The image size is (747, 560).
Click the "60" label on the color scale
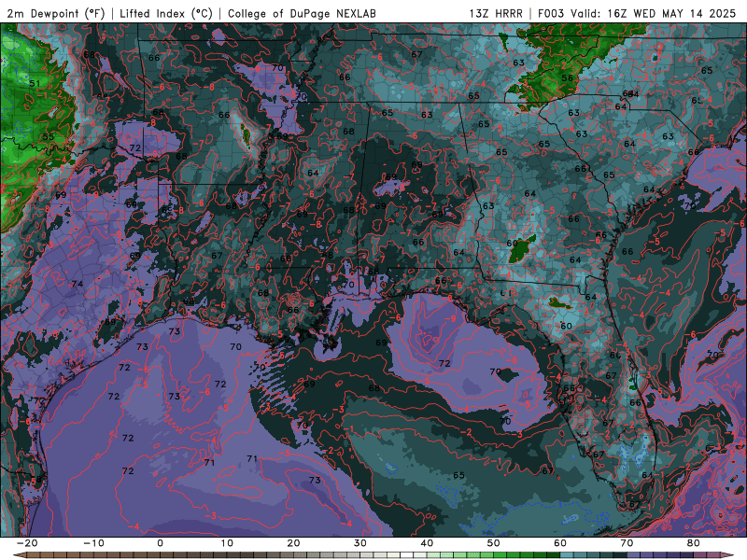pos(560,543)
